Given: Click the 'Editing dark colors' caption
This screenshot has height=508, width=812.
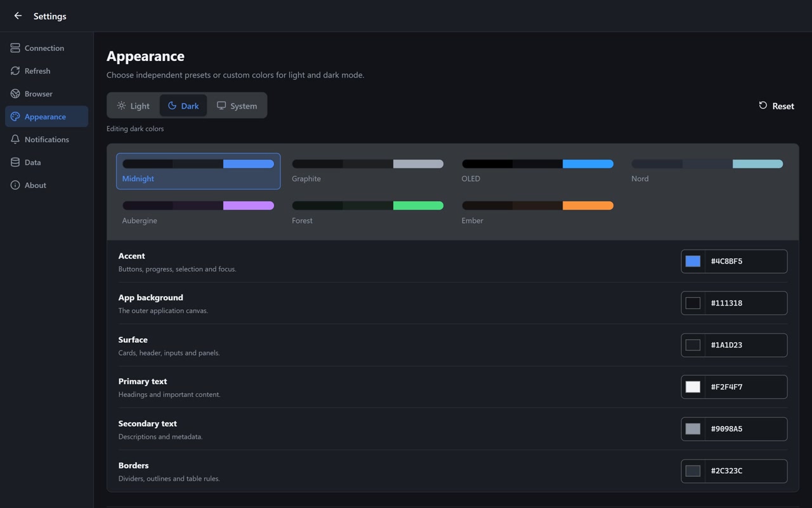Looking at the screenshot, I should click(x=135, y=128).
